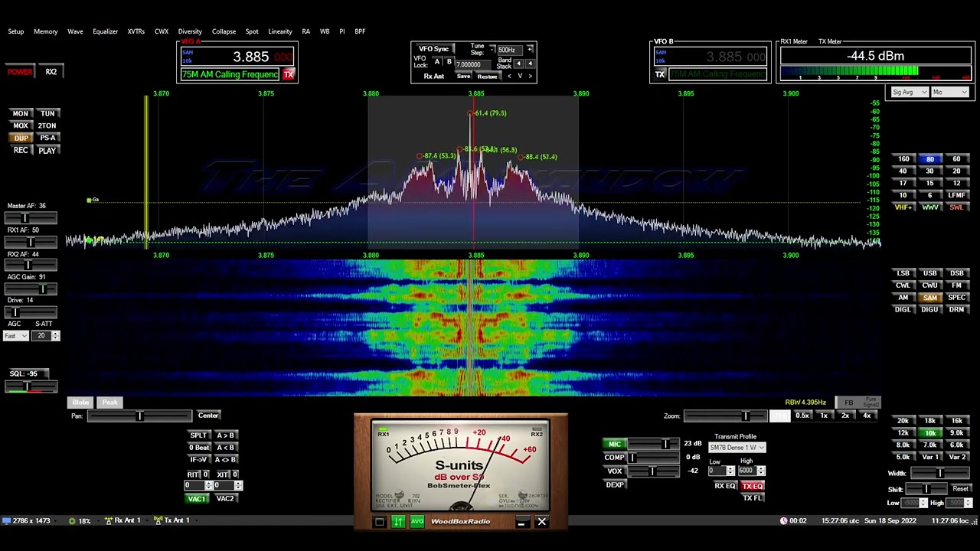
Task: Click the VFO Lock frequency field 7.000000
Action: 472,64
